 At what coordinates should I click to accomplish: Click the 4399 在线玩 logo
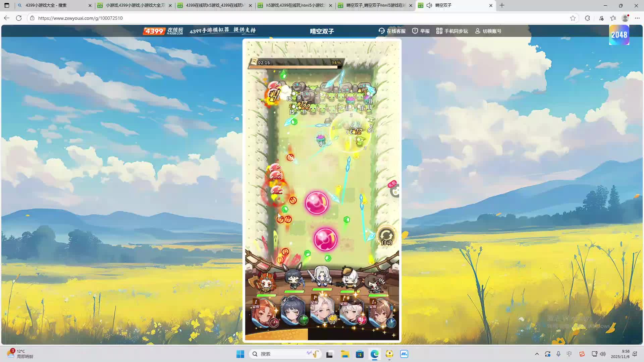[x=163, y=31]
